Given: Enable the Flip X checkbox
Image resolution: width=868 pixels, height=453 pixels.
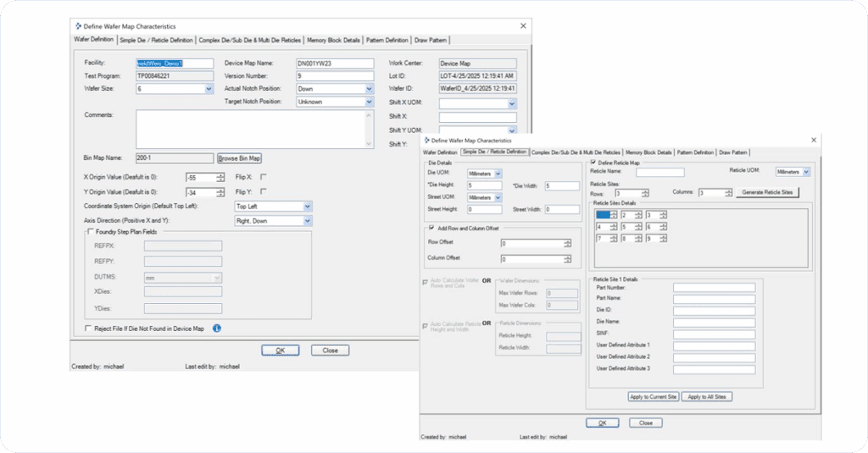Looking at the screenshot, I should tap(264, 177).
